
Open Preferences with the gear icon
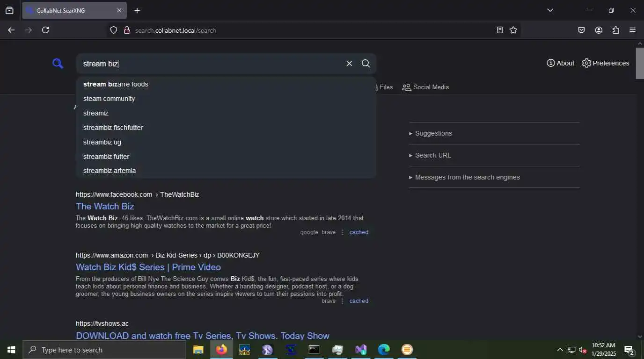pyautogui.click(x=605, y=63)
